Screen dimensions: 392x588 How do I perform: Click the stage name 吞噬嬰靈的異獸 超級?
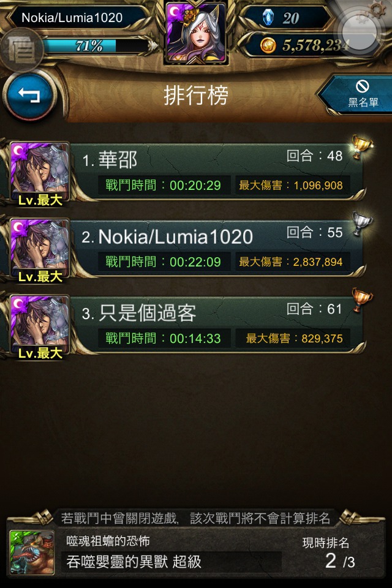(x=134, y=562)
